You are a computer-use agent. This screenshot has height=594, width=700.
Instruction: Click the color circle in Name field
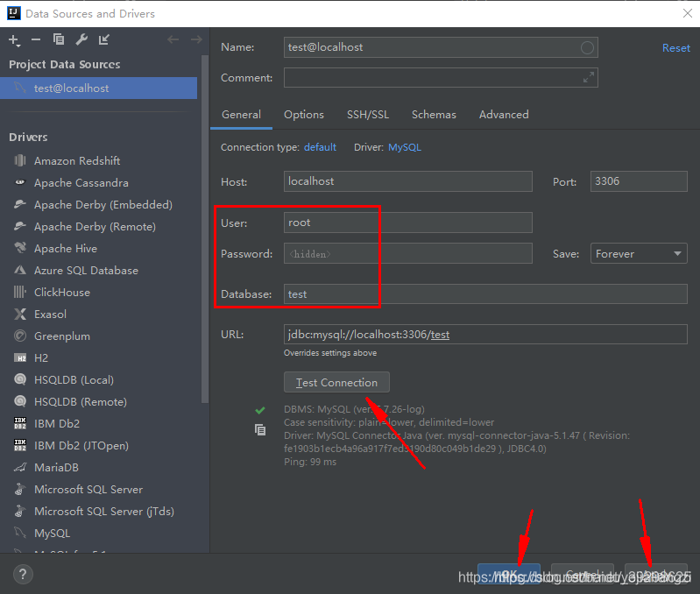pos(587,47)
